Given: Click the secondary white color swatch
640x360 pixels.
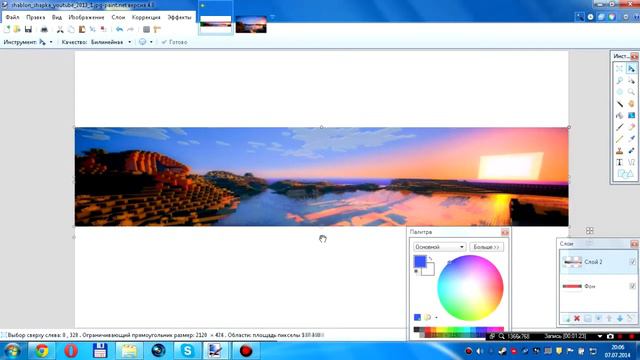Looking at the screenshot, I should point(429,270).
